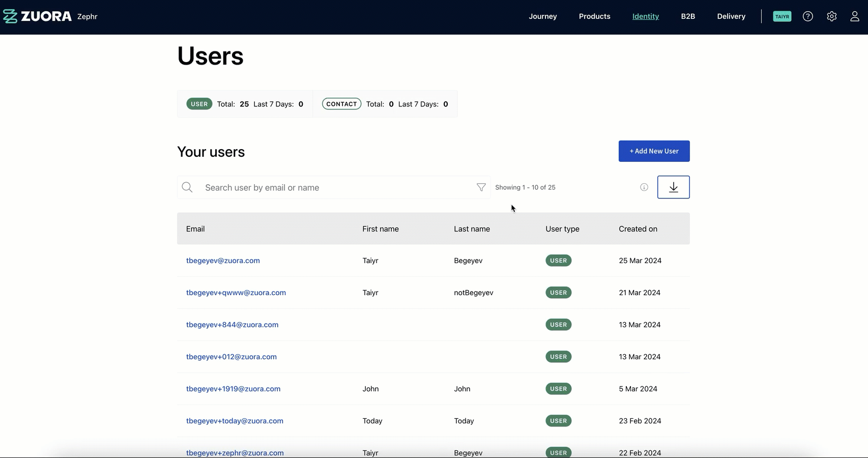Open the user tbegeyev+1919@zuora.com
Screen dimensions: 868x458
233,388
